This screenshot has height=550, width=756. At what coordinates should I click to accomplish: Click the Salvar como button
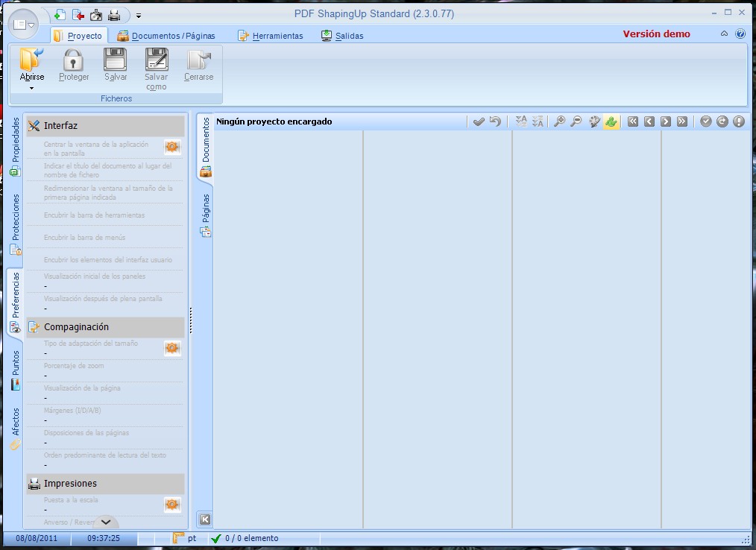pos(157,69)
